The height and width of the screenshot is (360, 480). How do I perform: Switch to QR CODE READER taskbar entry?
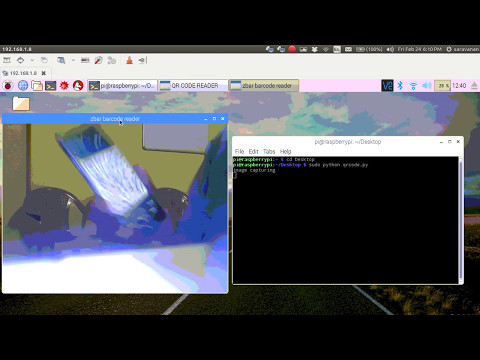tap(193, 86)
